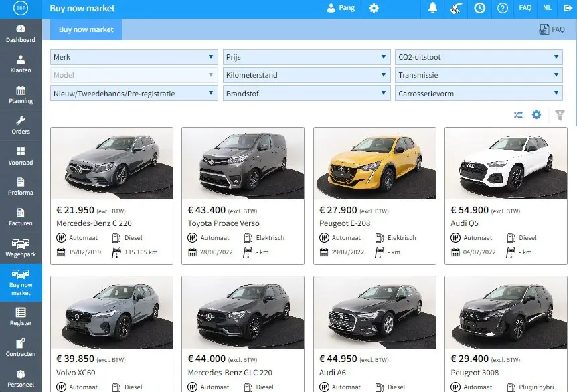Go to Klanten in sidebar
577x392 pixels.
tap(21, 64)
